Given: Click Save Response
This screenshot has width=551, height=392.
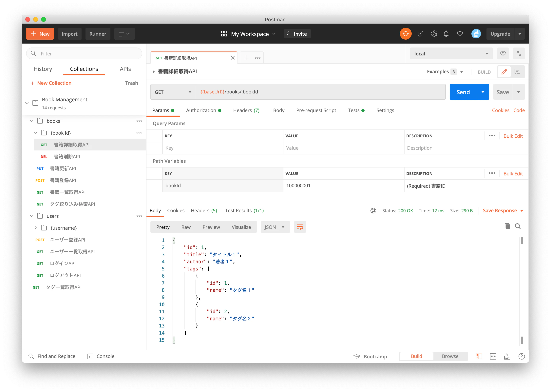Looking at the screenshot, I should tap(503, 211).
